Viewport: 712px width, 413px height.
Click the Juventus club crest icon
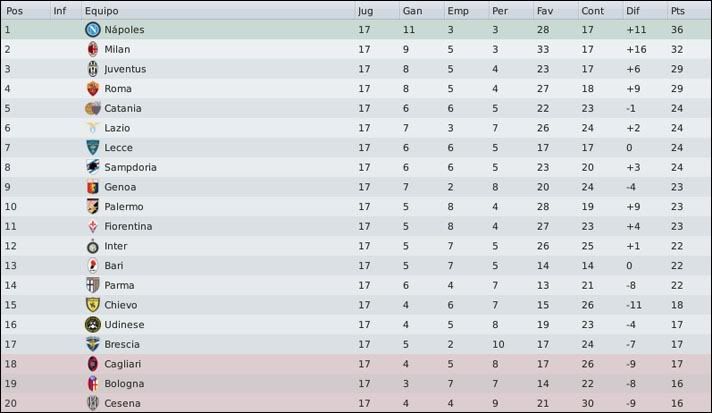[x=93, y=69]
